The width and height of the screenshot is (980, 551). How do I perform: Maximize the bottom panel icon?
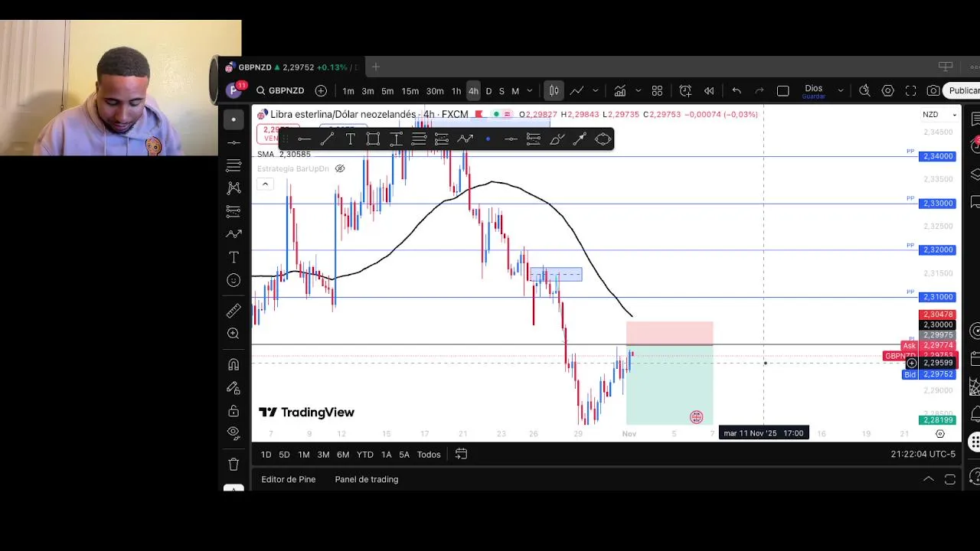950,479
